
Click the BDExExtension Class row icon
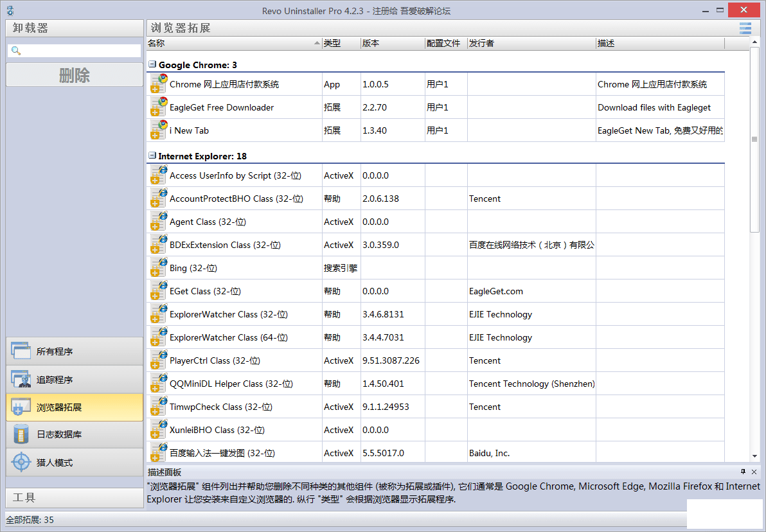(x=159, y=245)
